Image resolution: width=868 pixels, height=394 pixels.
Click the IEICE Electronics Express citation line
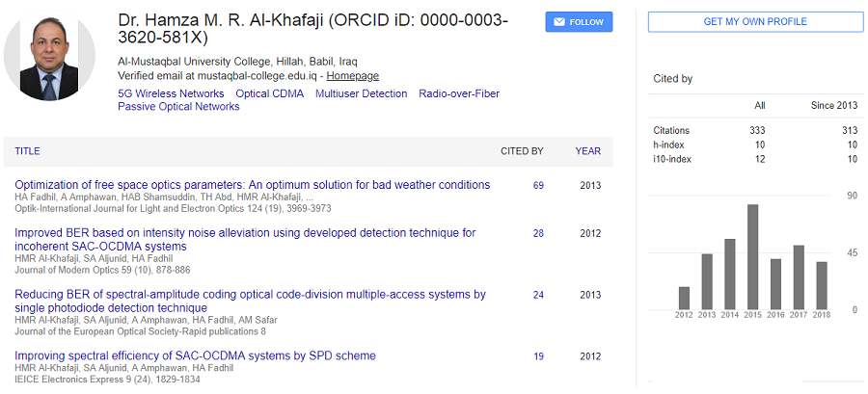click(107, 380)
